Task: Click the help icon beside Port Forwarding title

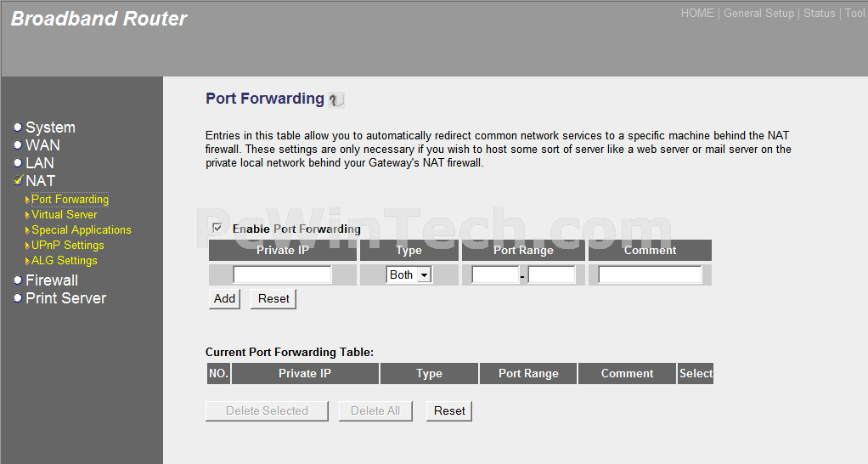Action: 336,99
